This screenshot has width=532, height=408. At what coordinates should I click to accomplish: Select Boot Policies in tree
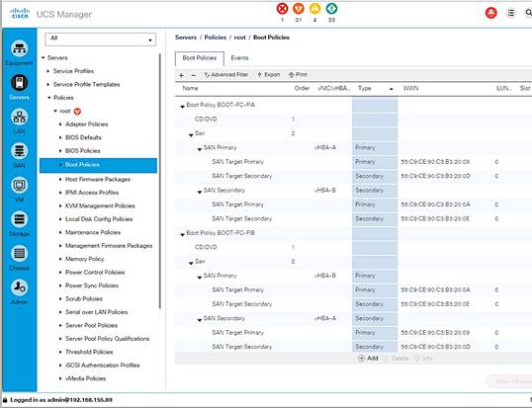99,165
